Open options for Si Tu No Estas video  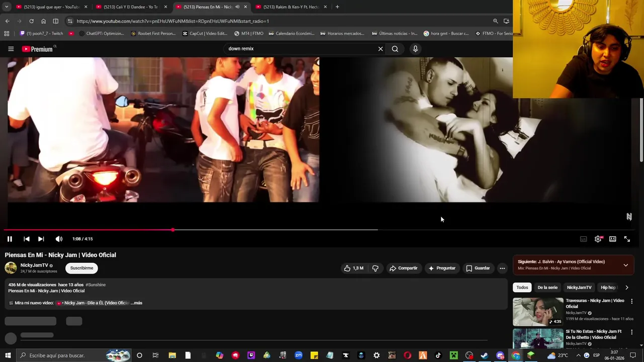[632, 332]
